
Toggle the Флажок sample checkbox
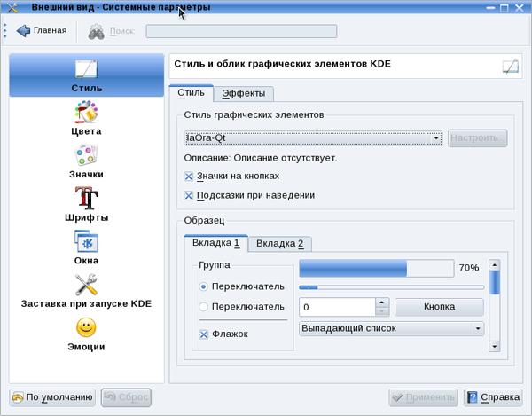[204, 334]
